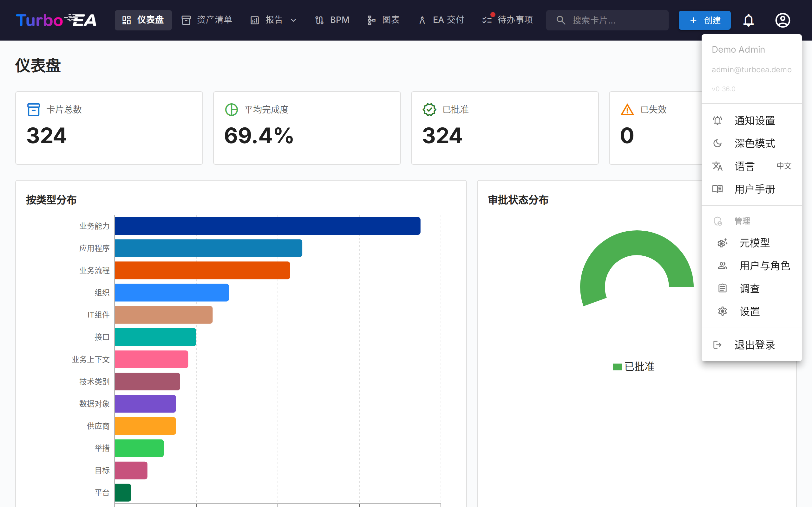Click the 平均完成度 pie icon
Viewport: 812px width, 507px height.
pyautogui.click(x=231, y=110)
